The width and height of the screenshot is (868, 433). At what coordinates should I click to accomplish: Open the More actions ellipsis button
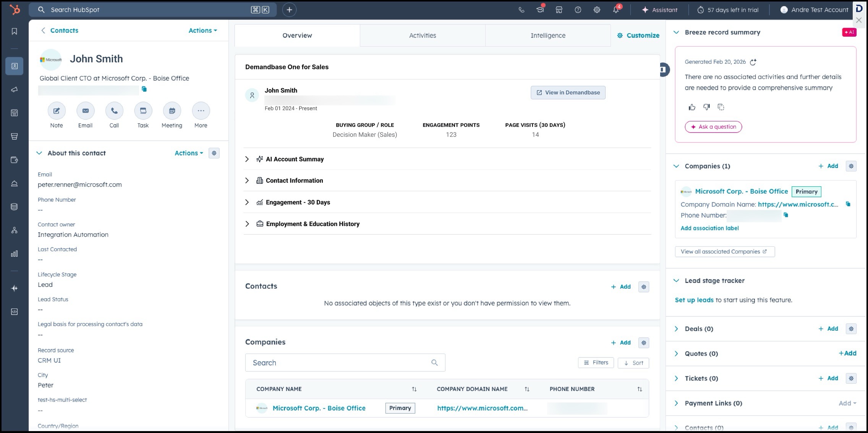click(201, 111)
